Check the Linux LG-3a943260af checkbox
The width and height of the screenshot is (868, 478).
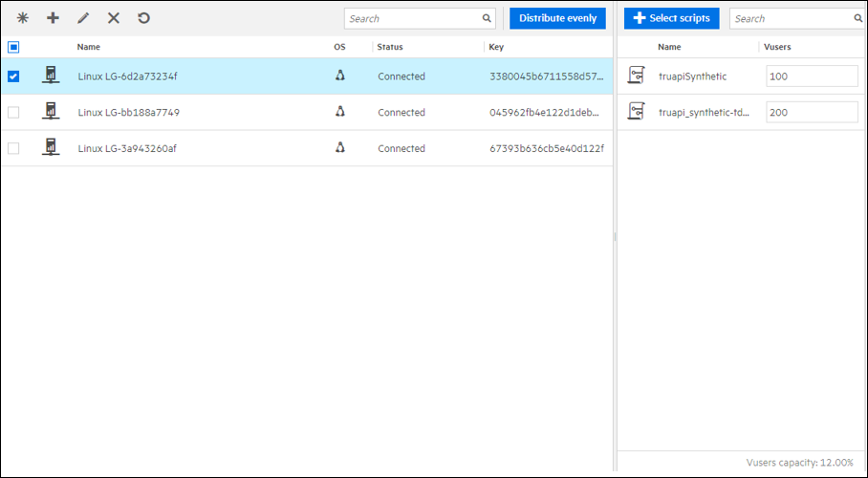(x=13, y=148)
